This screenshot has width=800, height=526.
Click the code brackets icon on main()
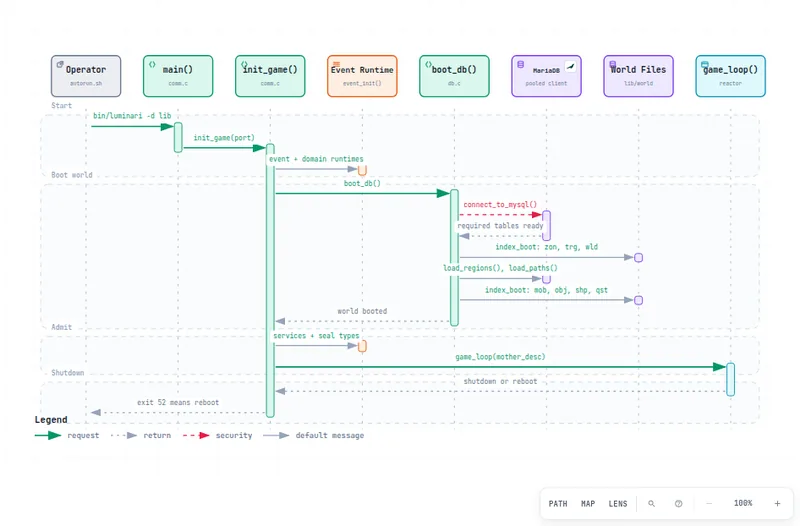(152, 64)
